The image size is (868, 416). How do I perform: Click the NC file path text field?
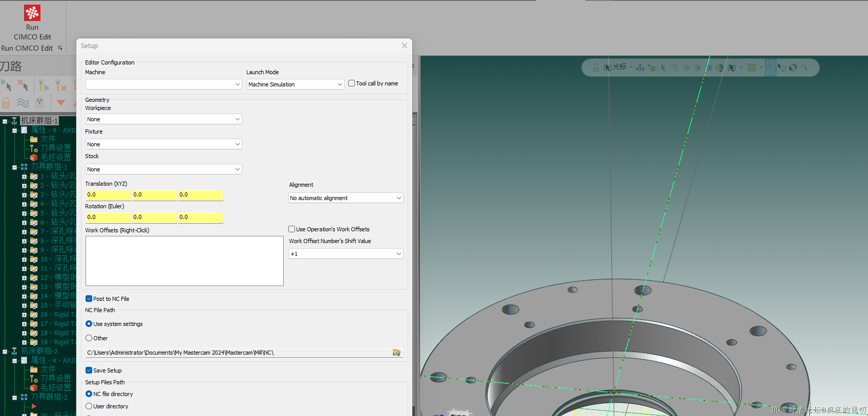[238, 353]
